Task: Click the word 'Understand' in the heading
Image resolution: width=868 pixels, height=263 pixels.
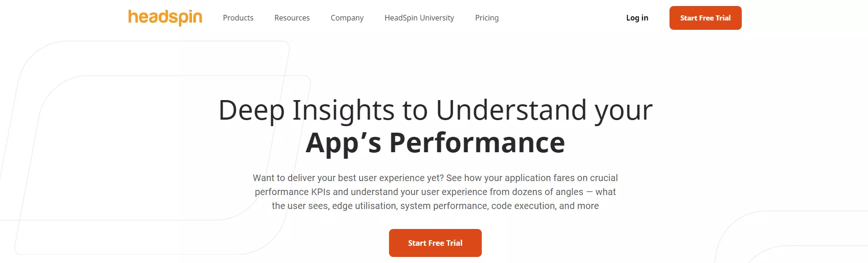Action: coord(511,110)
